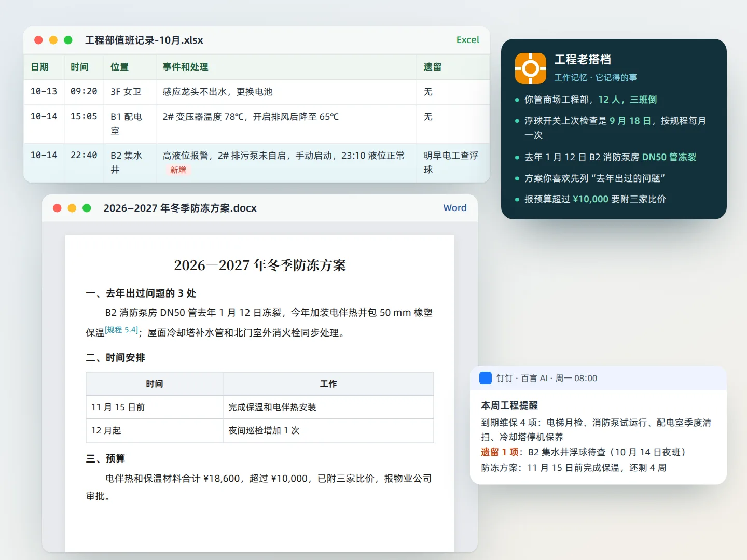This screenshot has width=747, height=560.
Task: Select the 位置 column header in Excel
Action: click(x=130, y=67)
